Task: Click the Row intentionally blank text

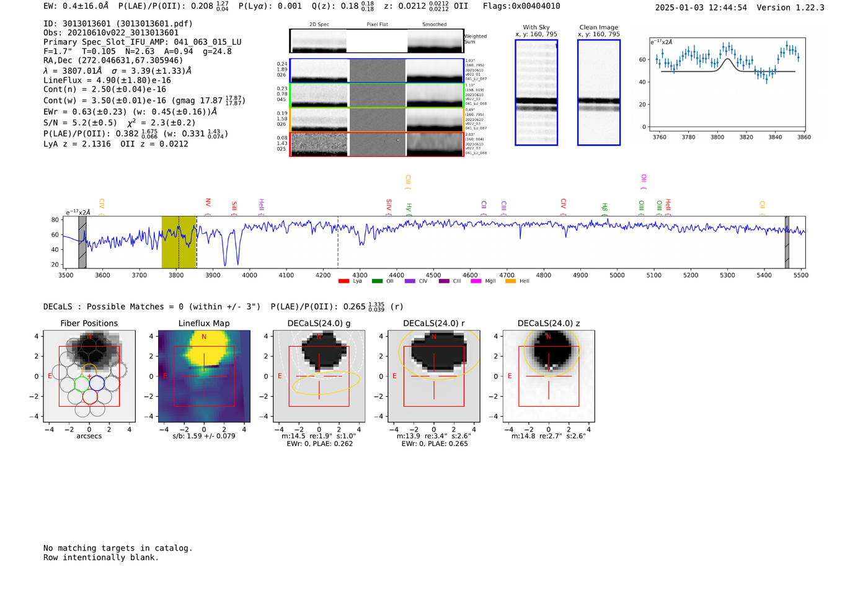Action: (x=101, y=557)
